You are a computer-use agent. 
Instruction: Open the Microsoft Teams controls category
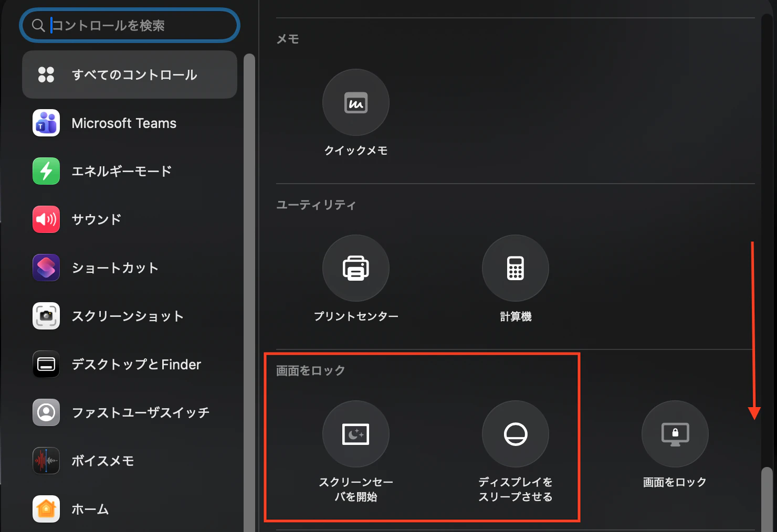point(130,123)
